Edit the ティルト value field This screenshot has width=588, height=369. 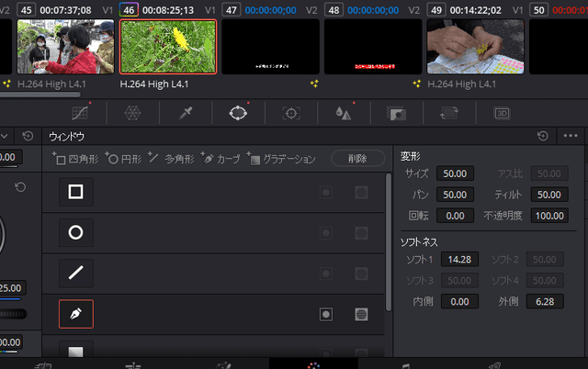[x=549, y=195]
